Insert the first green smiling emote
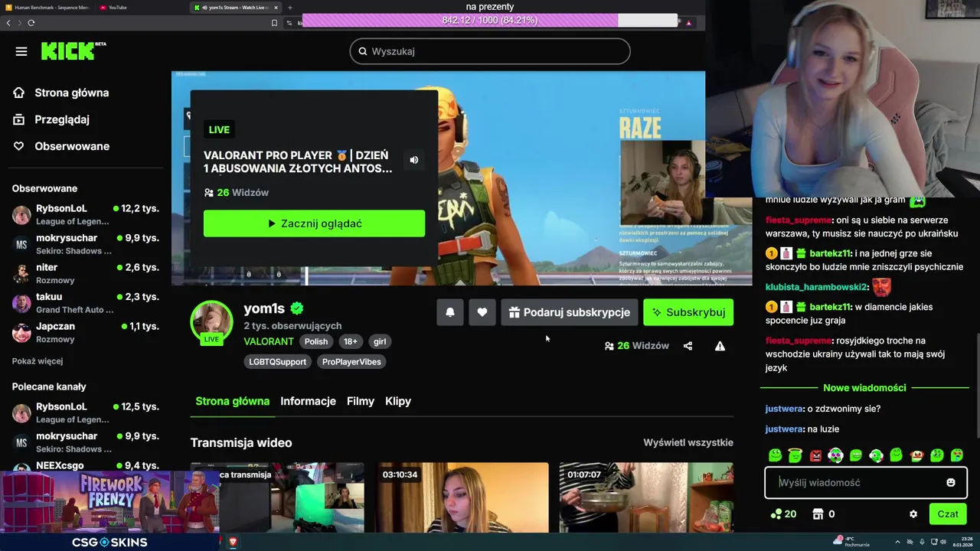Viewport: 980px width, 551px height. [x=775, y=455]
